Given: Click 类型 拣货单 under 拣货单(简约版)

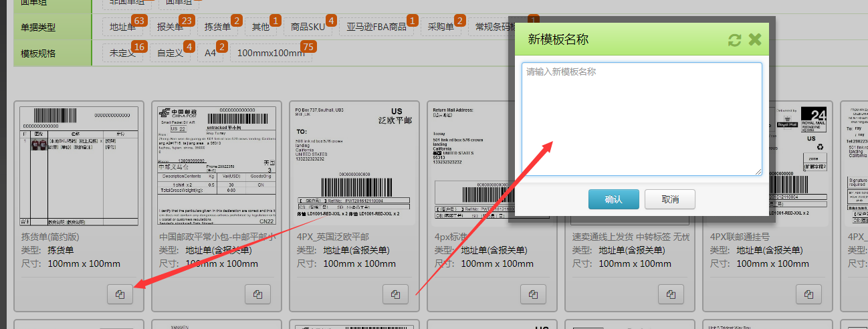Looking at the screenshot, I should 47,250.
